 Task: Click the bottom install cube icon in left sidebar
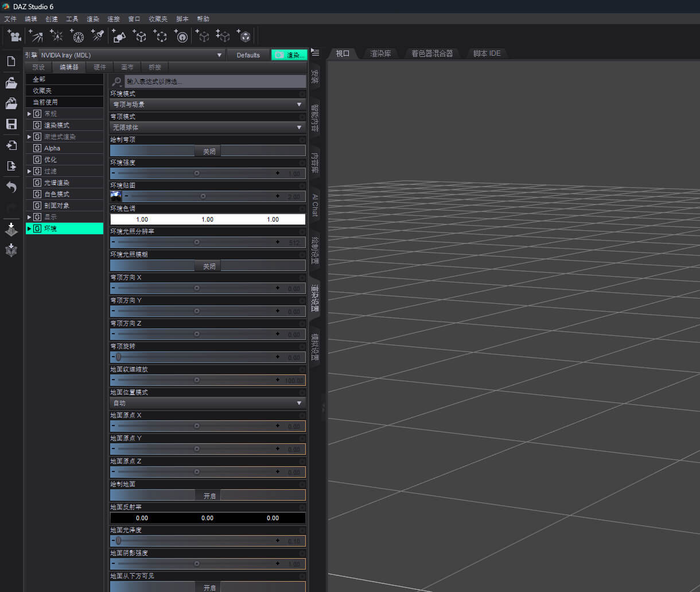11,250
